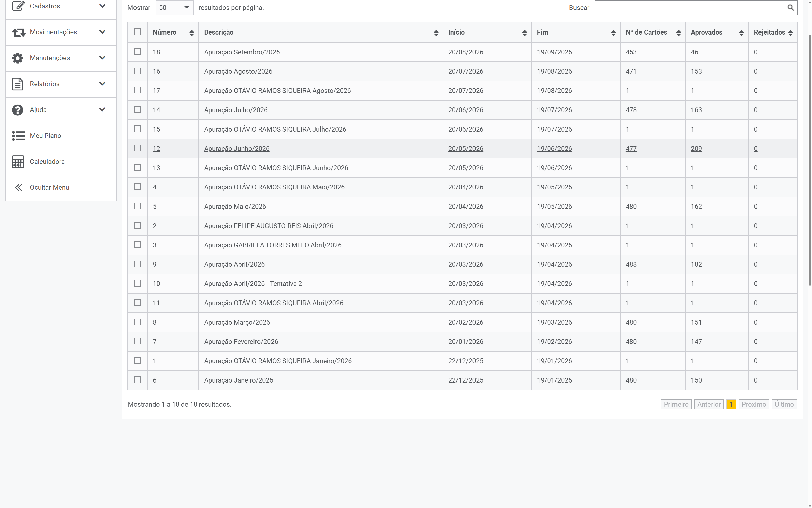
Task: Click the Meu Plano list icon
Action: coord(19,136)
